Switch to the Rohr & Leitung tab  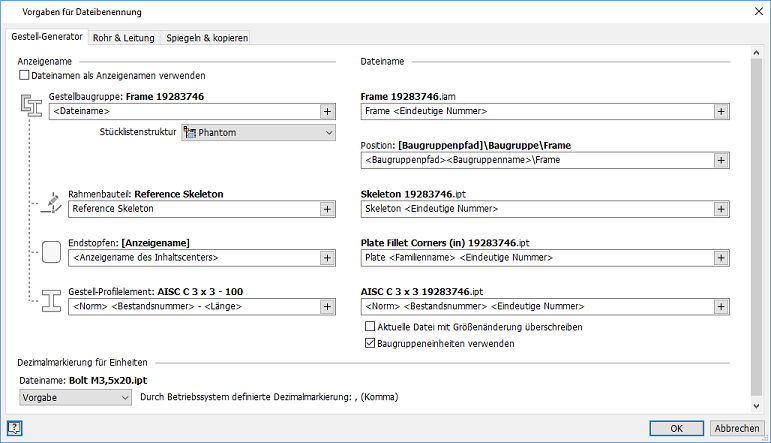tap(122, 38)
